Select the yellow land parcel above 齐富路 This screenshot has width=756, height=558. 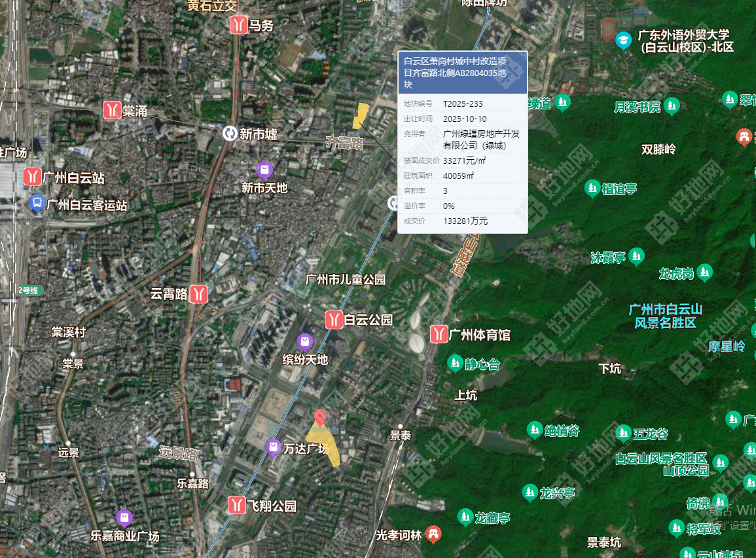[x=359, y=115]
